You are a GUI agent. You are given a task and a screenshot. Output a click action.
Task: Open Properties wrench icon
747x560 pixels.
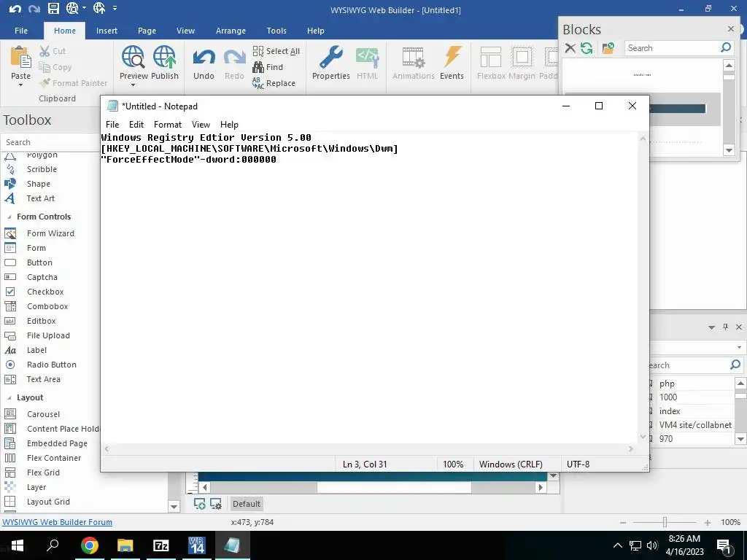(x=330, y=57)
